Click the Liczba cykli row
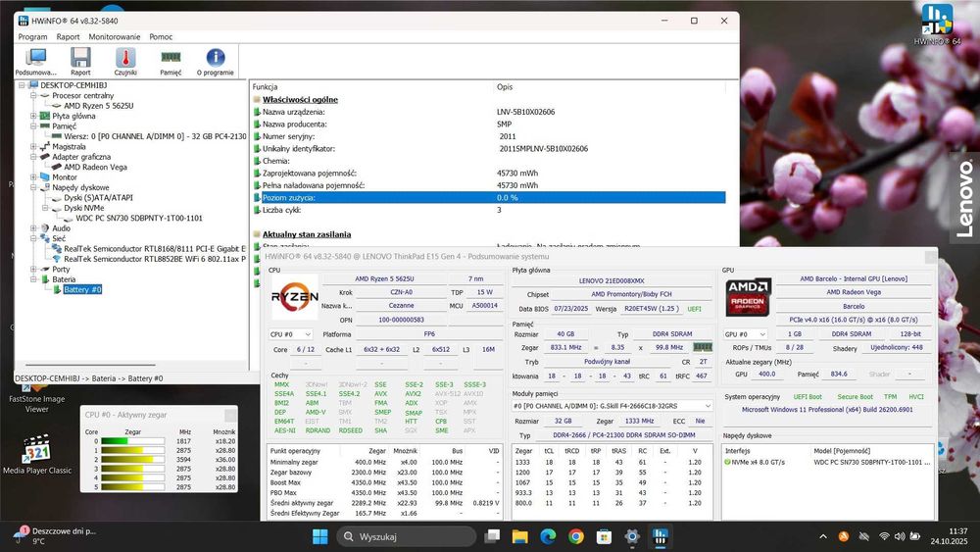980x552 pixels. click(x=489, y=210)
